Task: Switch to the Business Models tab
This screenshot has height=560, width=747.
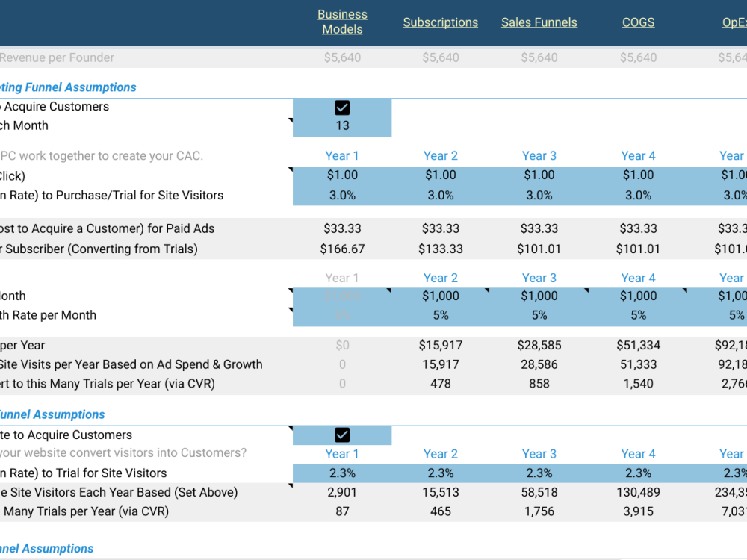Action: [342, 22]
